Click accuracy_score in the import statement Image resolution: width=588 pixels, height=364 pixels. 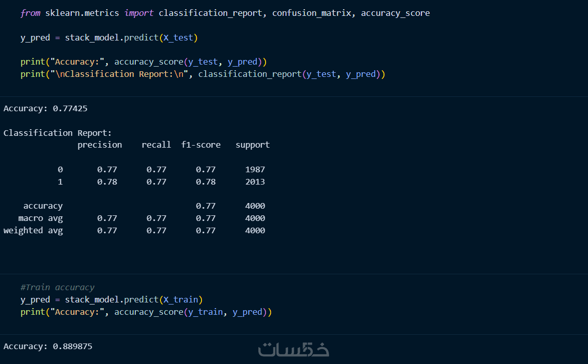tap(395, 13)
